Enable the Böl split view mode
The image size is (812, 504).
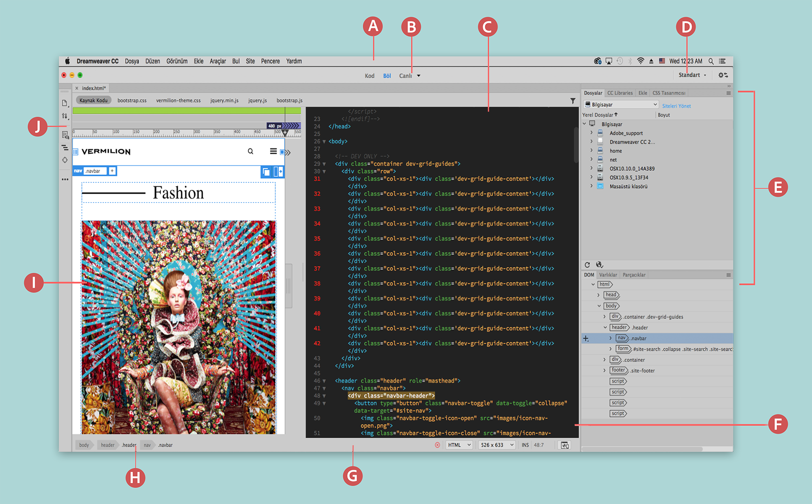point(387,76)
